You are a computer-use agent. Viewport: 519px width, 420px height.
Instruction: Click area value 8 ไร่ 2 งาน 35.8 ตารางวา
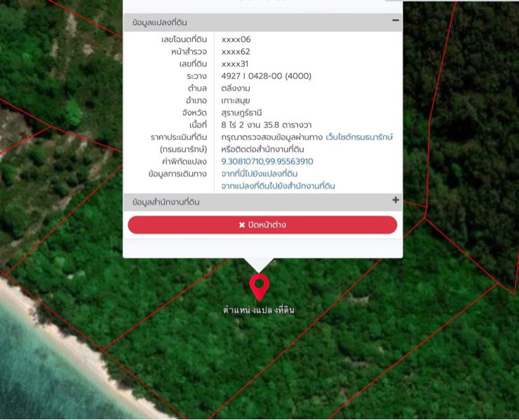[266, 125]
